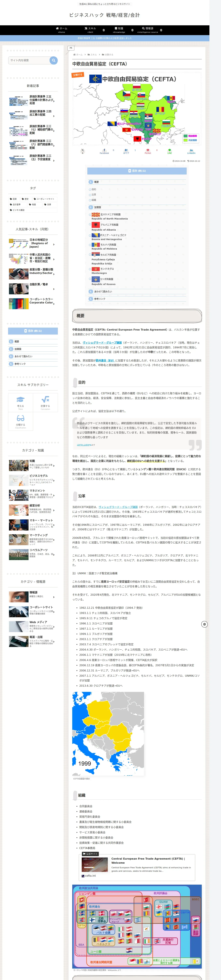Viewport: 221px width, 980px height.
Task: Click the Montenegro flag in contents
Action: pyautogui.click(x=96, y=269)
